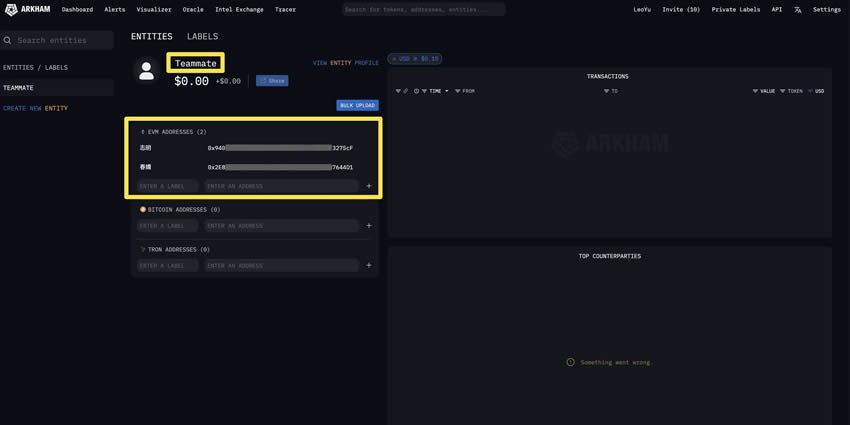Image resolution: width=850 pixels, height=425 pixels.
Task: Open the VIEW ENTITY PROFILE link
Action: (x=345, y=63)
